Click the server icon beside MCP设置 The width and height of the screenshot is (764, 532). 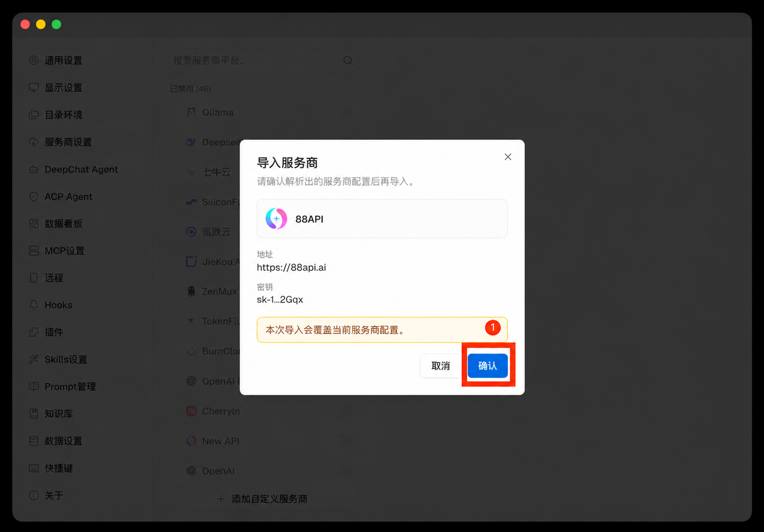pyautogui.click(x=34, y=251)
